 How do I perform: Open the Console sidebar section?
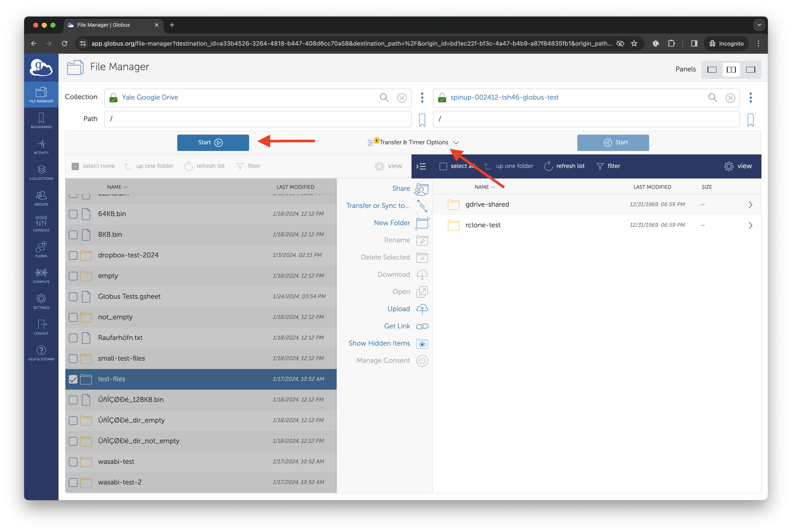[x=41, y=224]
